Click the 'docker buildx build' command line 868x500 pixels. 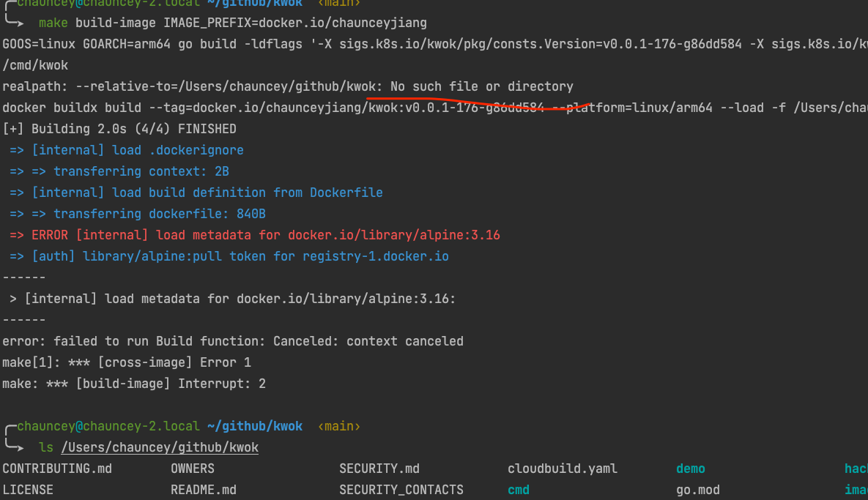pos(434,108)
